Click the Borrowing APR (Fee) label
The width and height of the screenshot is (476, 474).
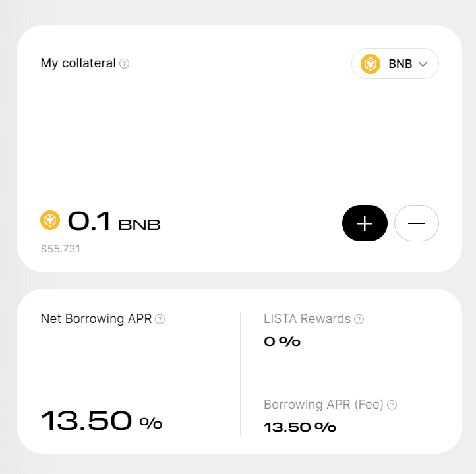pyautogui.click(x=323, y=405)
